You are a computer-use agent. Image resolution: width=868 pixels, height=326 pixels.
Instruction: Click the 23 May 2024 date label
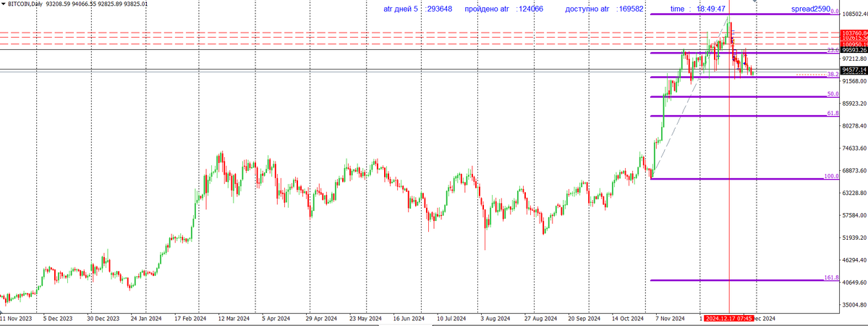(x=365, y=318)
